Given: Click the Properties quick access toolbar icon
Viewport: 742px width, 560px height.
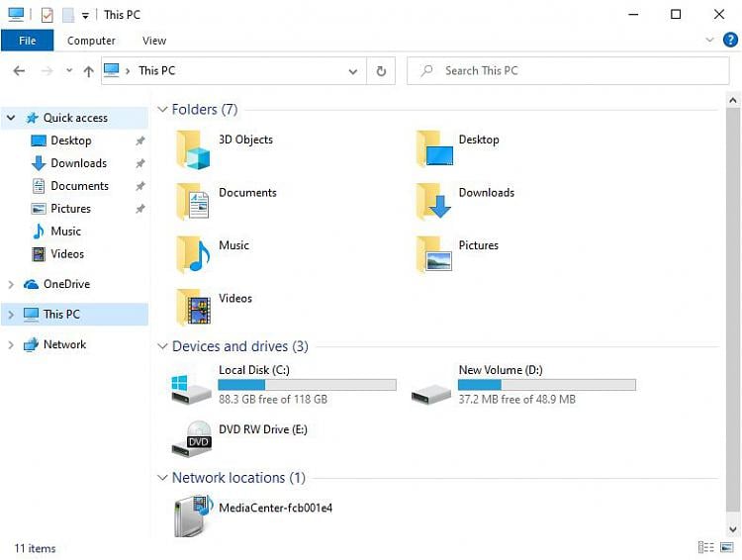Looking at the screenshot, I should (46, 15).
